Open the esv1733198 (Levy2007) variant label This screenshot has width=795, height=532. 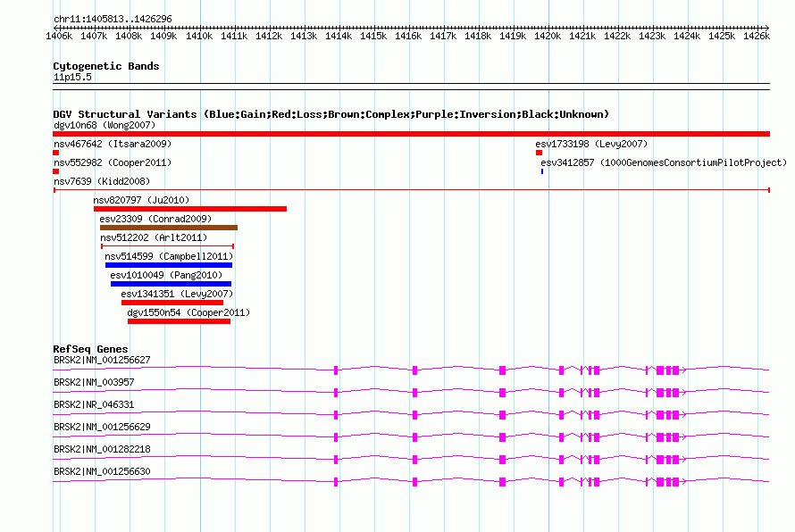591,144
